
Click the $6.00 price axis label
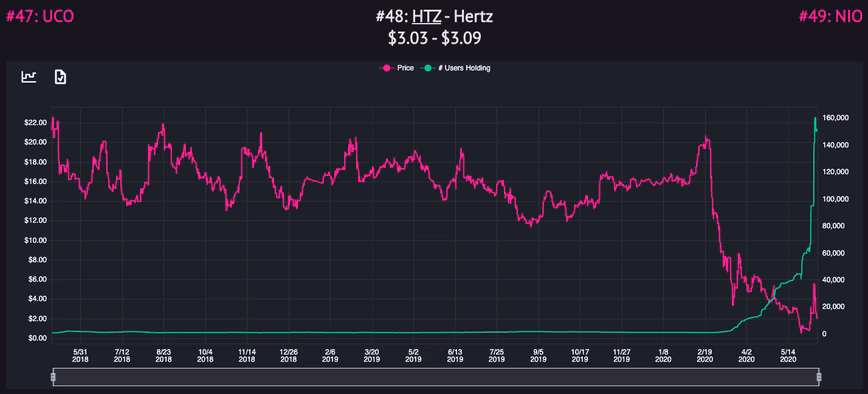click(39, 279)
